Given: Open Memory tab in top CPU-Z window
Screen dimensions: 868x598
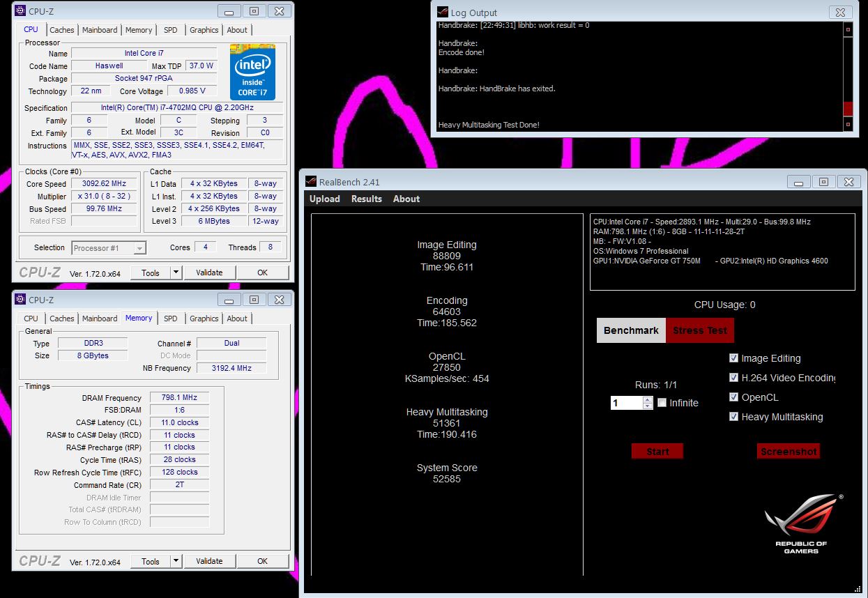Looking at the screenshot, I should (x=139, y=30).
